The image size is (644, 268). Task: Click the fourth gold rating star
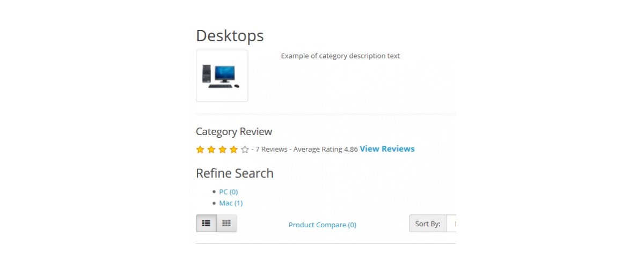tap(233, 150)
